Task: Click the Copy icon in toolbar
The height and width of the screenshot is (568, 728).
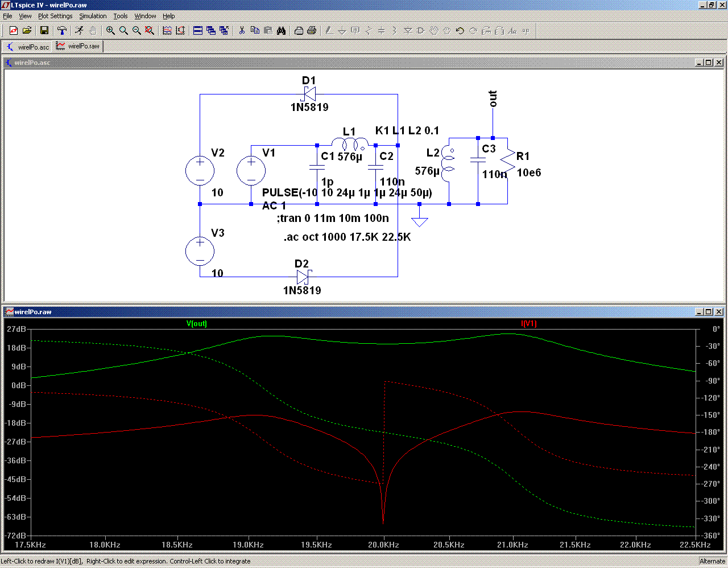Action: point(255,31)
